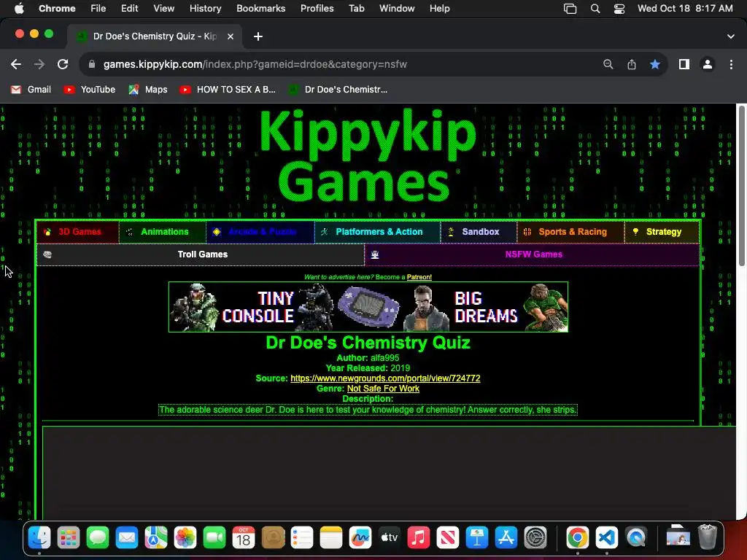Click the Patreon! link
The width and height of the screenshot is (747, 560).
pos(419,277)
